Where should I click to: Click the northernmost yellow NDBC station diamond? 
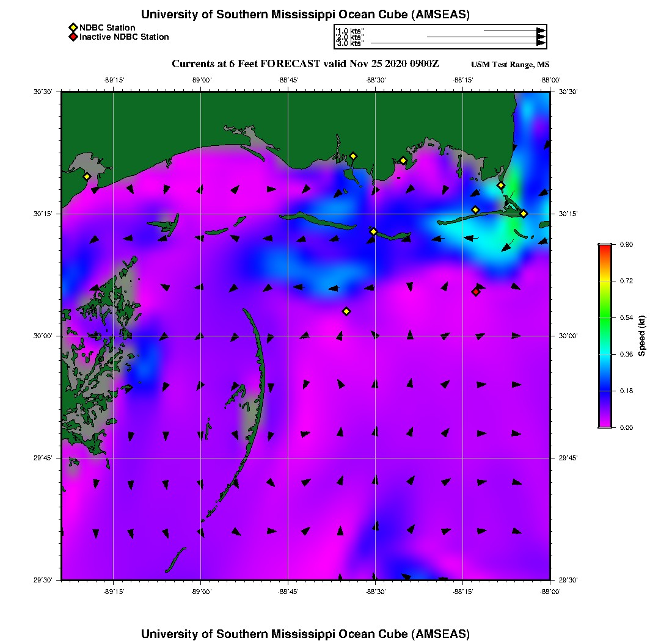pos(353,156)
